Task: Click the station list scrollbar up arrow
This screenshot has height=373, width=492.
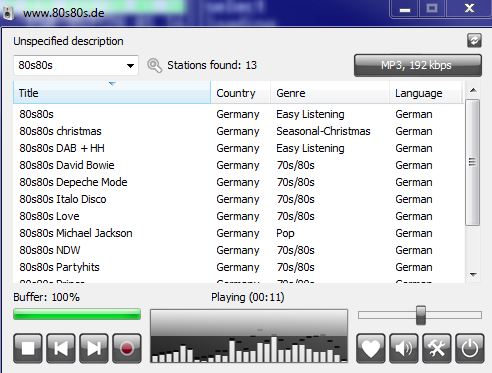Action: tap(473, 91)
